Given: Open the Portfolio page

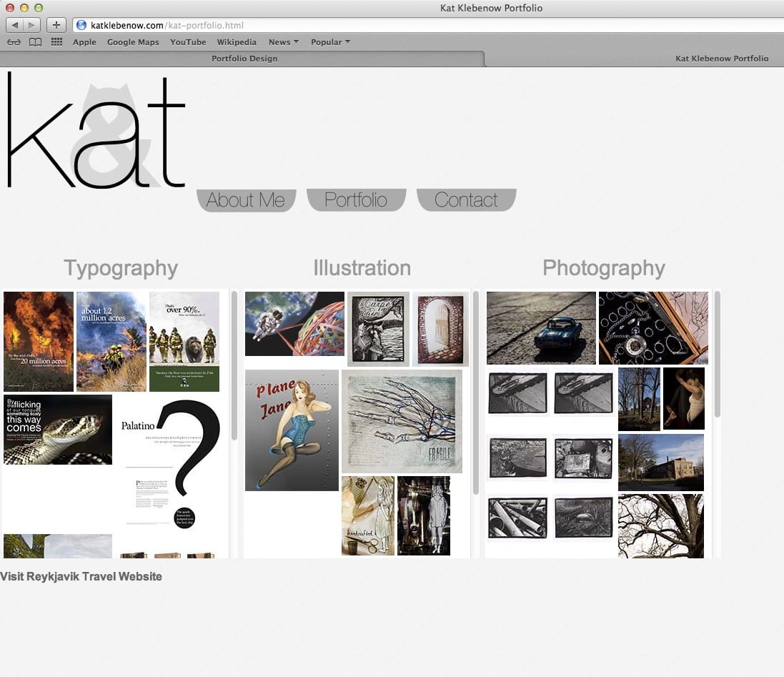Looking at the screenshot, I should coord(356,200).
